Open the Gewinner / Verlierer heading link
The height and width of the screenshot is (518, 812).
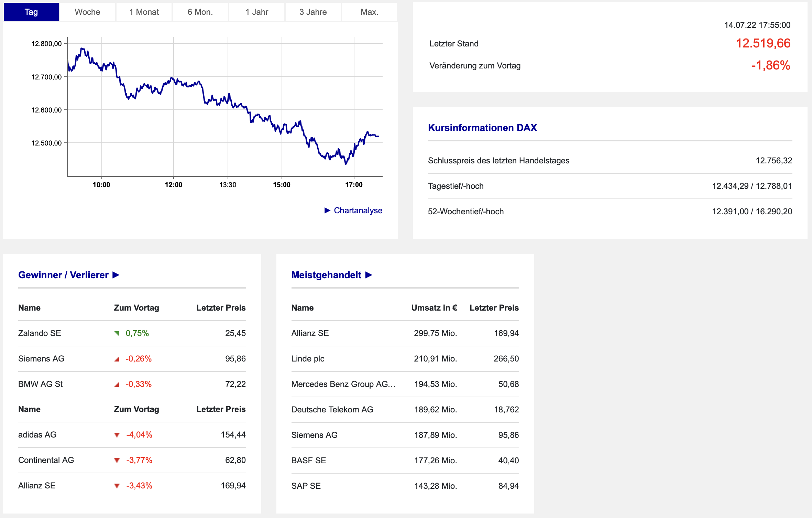(x=63, y=275)
